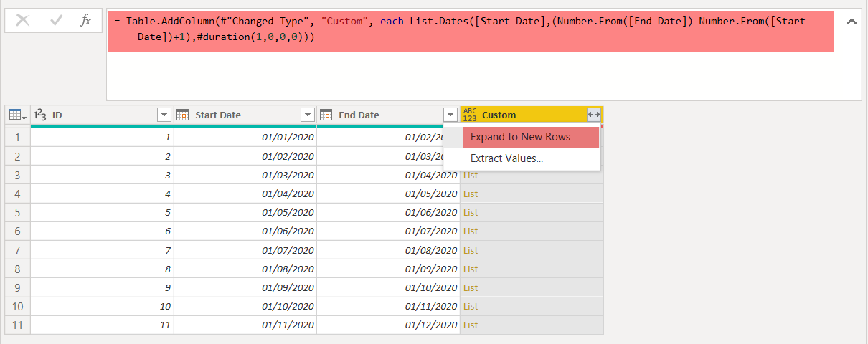Open the table menu icon at the grid corner
This screenshot has width=868, height=344.
[x=17, y=115]
